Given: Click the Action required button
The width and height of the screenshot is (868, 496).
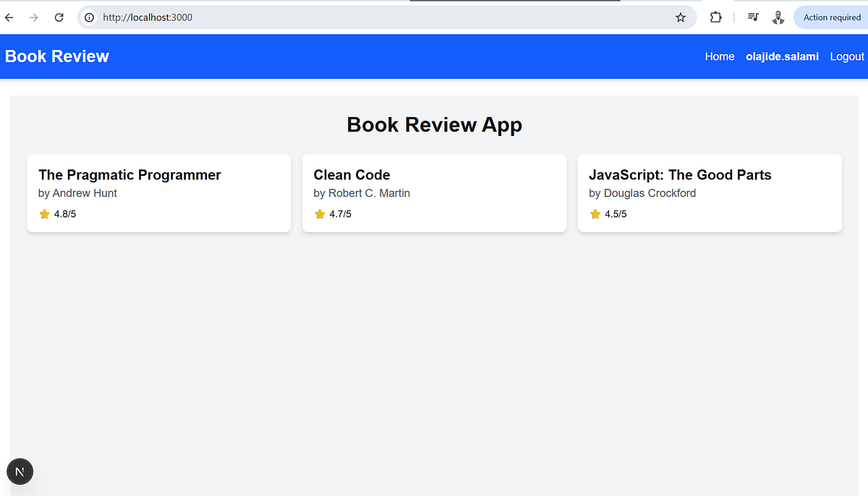Looking at the screenshot, I should 830,17.
